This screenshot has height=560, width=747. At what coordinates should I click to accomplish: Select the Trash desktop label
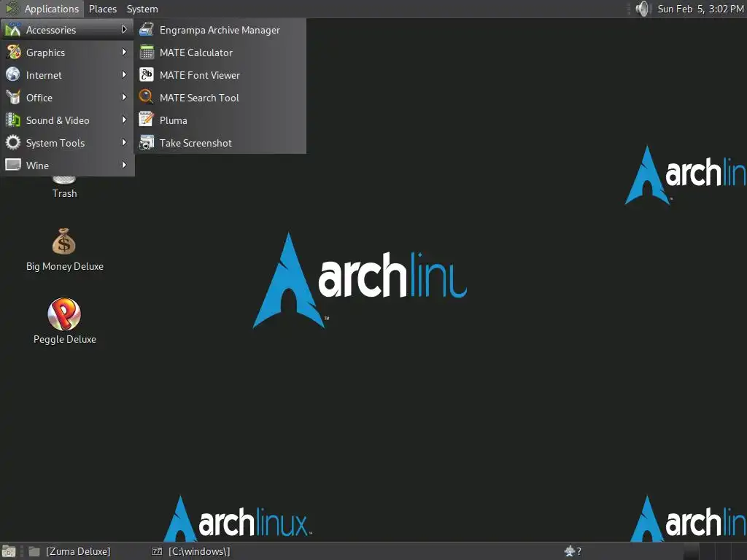(x=65, y=193)
